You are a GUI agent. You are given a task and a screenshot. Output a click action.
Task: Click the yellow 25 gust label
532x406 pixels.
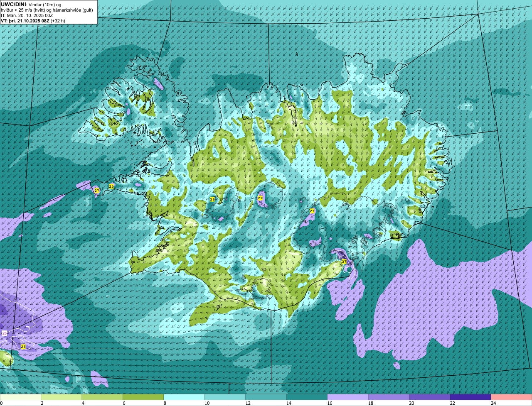111,186
